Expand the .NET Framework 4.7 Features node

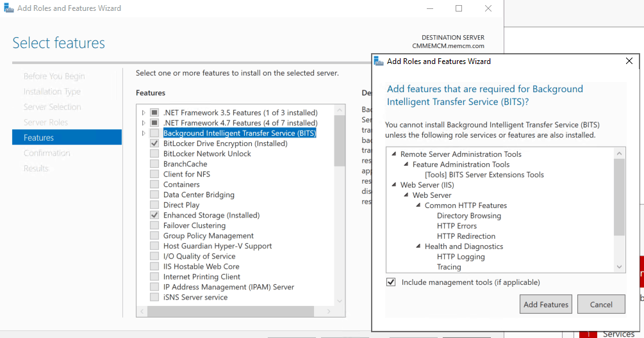[x=144, y=123]
